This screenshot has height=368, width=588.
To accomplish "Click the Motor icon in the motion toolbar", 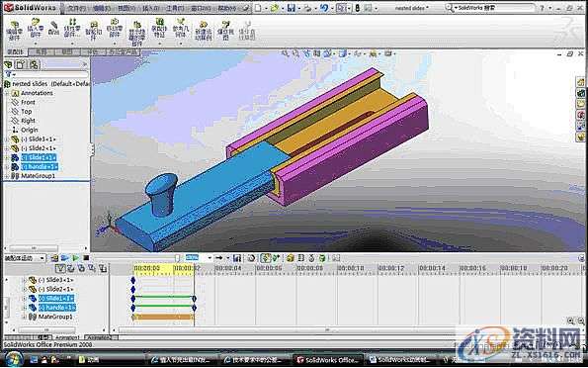I will tap(290, 258).
